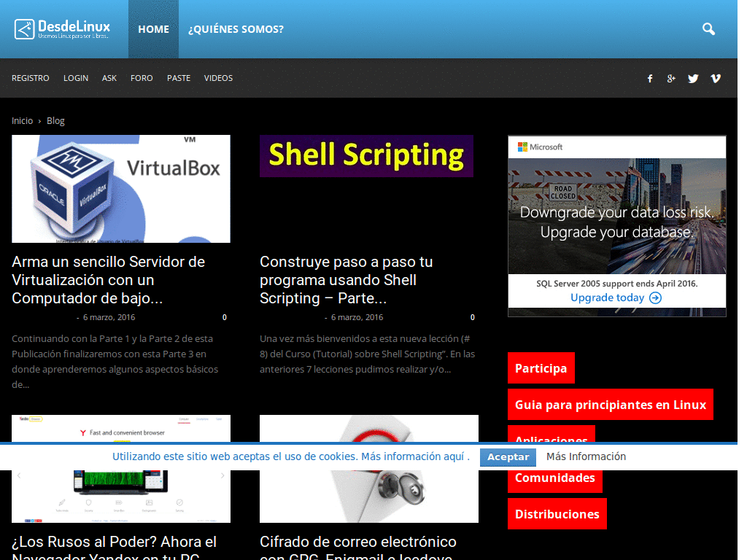Open 'Arma un sencillo Servidor de Virtualización' article
This screenshot has height=560, width=747.
pos(109,280)
